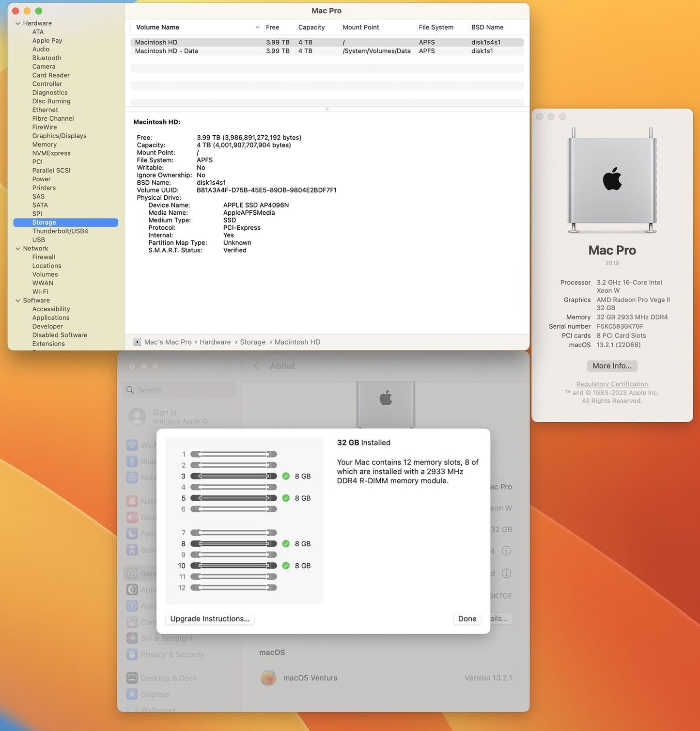This screenshot has width=700, height=731.
Task: Click Sign in with your Apple ID
Action: [x=180, y=417]
